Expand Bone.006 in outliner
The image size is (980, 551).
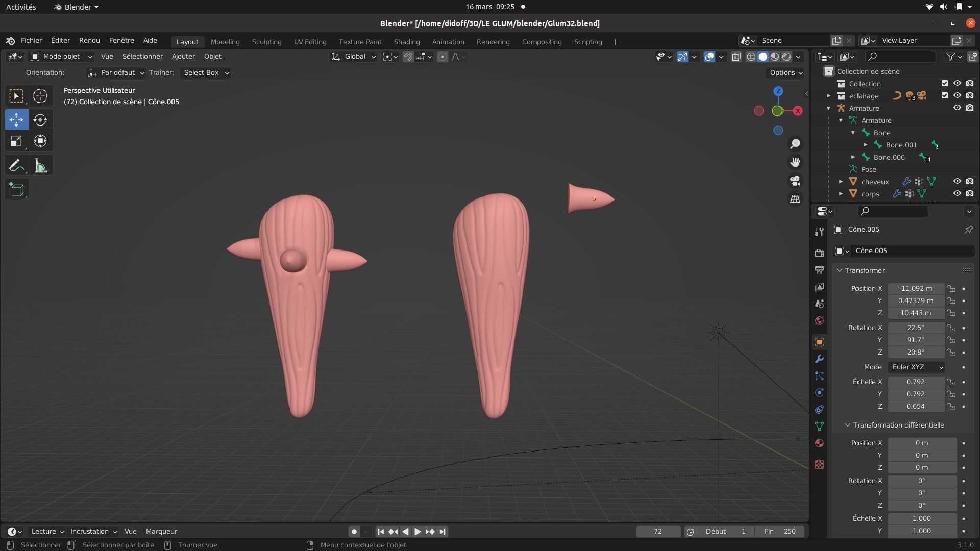click(853, 157)
